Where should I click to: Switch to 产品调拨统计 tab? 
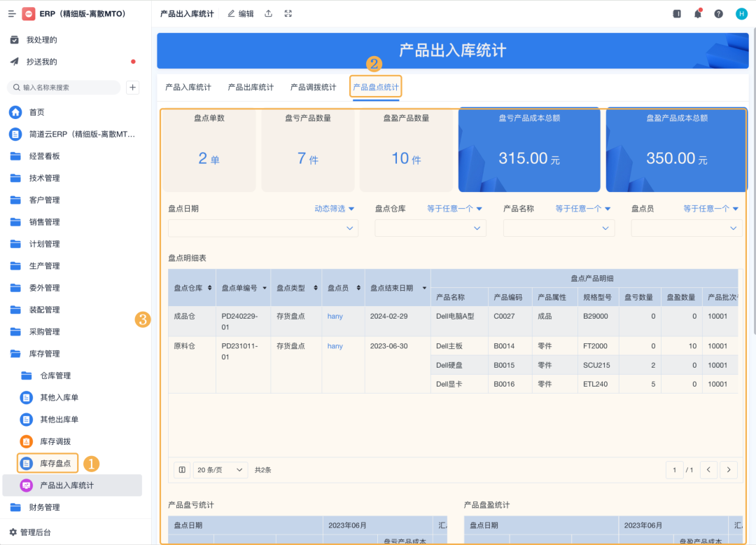(x=314, y=88)
